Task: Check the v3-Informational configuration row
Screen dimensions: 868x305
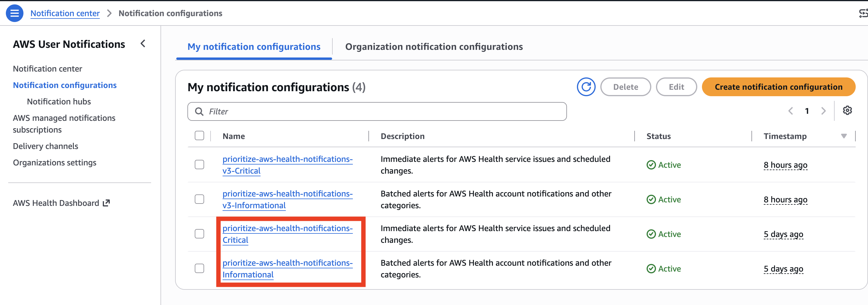Action: (199, 199)
